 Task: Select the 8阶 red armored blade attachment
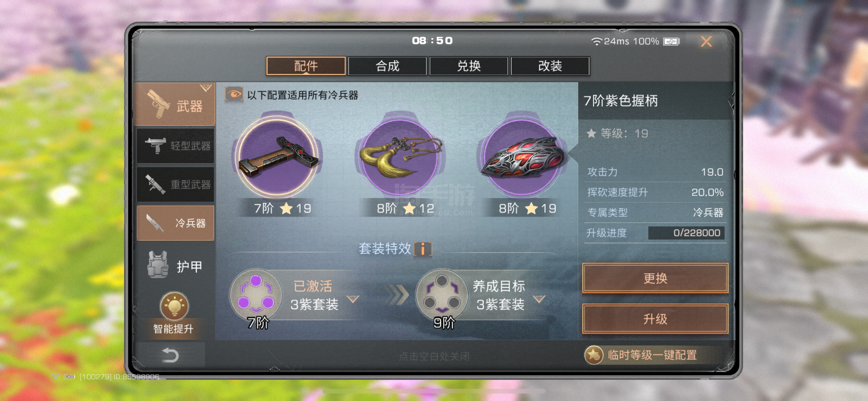[x=523, y=156]
